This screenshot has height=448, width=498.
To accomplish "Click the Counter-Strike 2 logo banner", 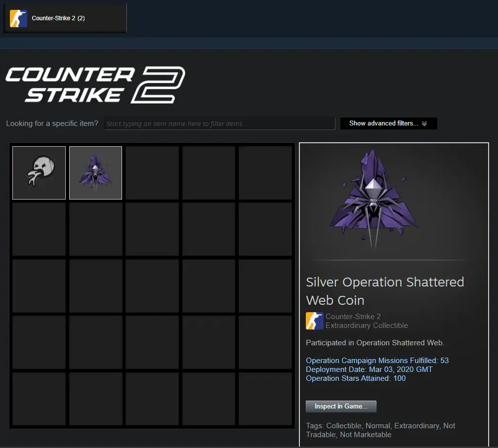I will [x=95, y=84].
